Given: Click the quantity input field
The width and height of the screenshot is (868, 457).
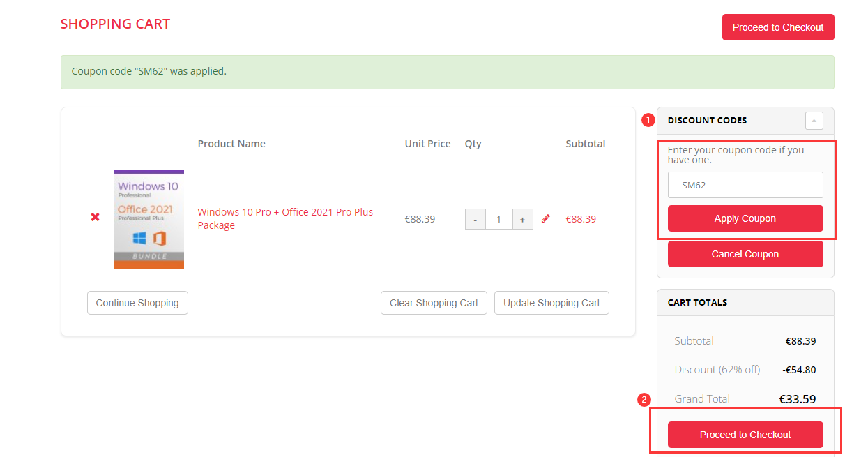Looking at the screenshot, I should pyautogui.click(x=499, y=219).
